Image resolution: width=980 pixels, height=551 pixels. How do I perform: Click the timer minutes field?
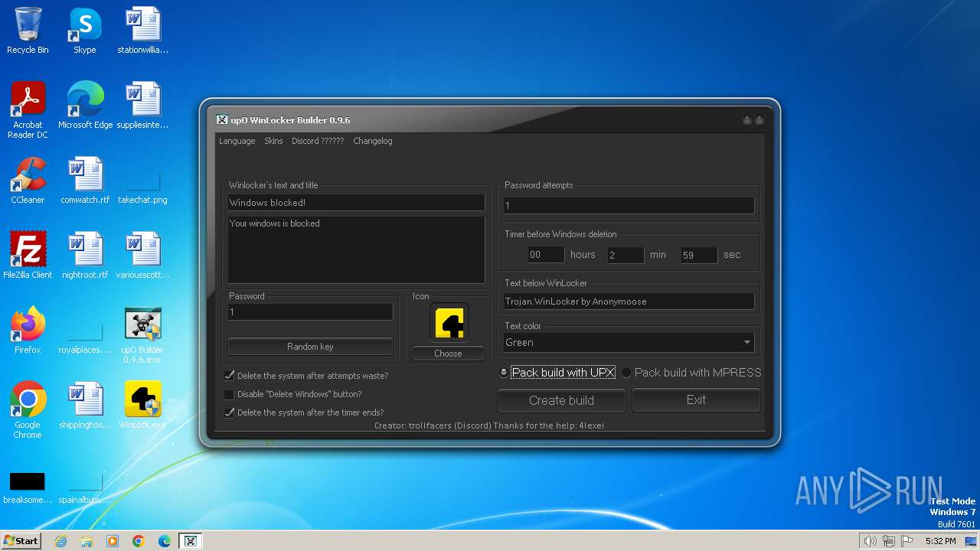point(626,255)
